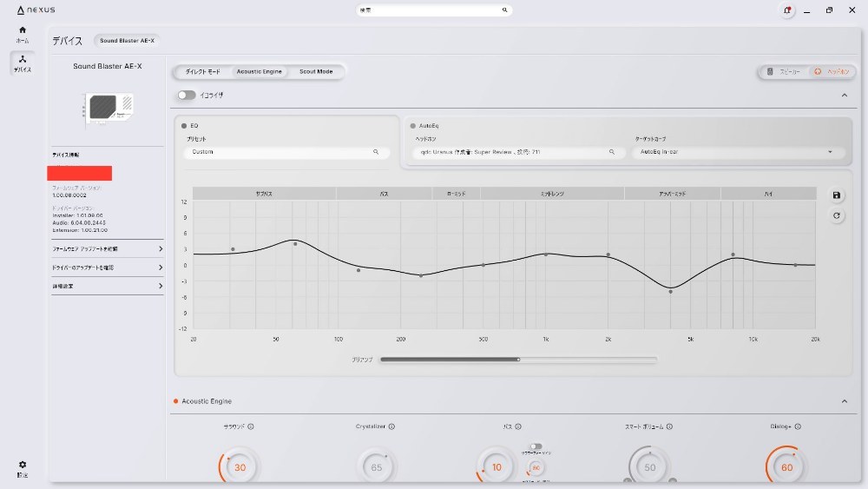Open the Custom preset field
Screen dimensions: 868x489
[x=286, y=152]
